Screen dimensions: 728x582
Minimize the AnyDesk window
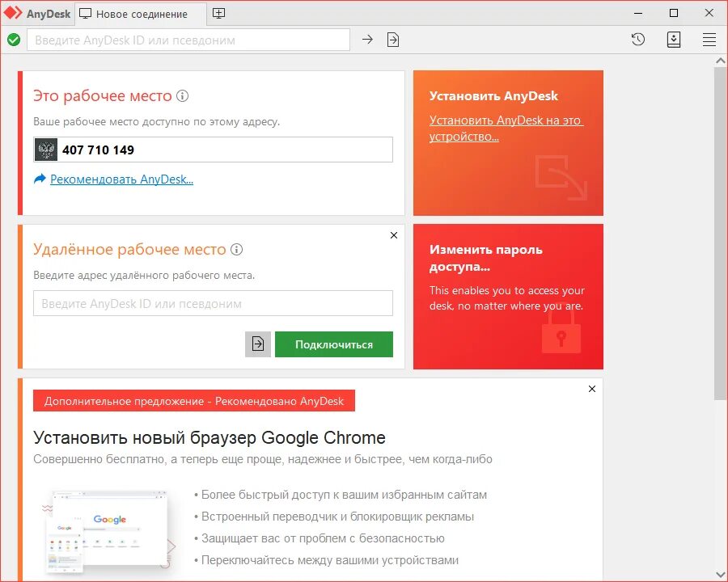(x=638, y=14)
